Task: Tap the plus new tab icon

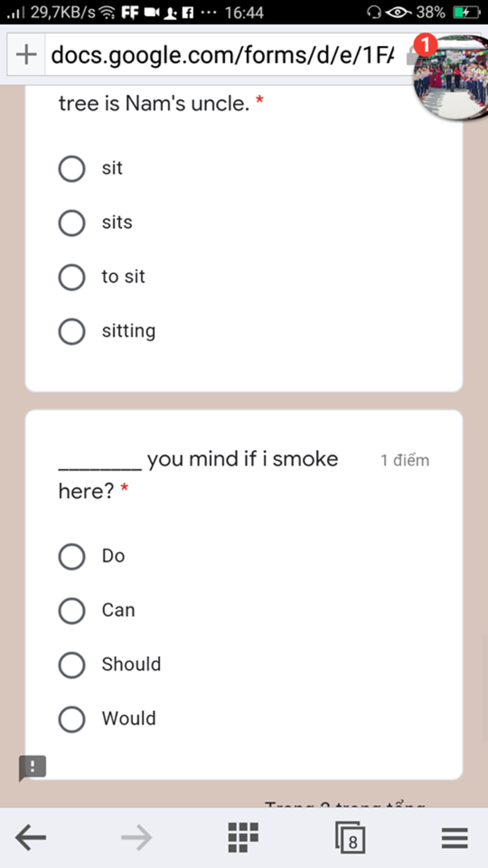Action: [x=26, y=54]
